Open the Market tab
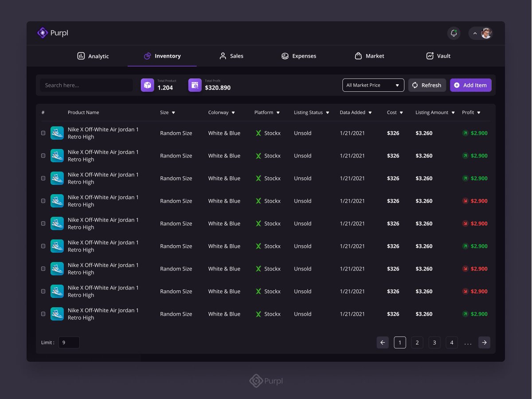Viewport: 532px width, 399px height. (x=369, y=56)
